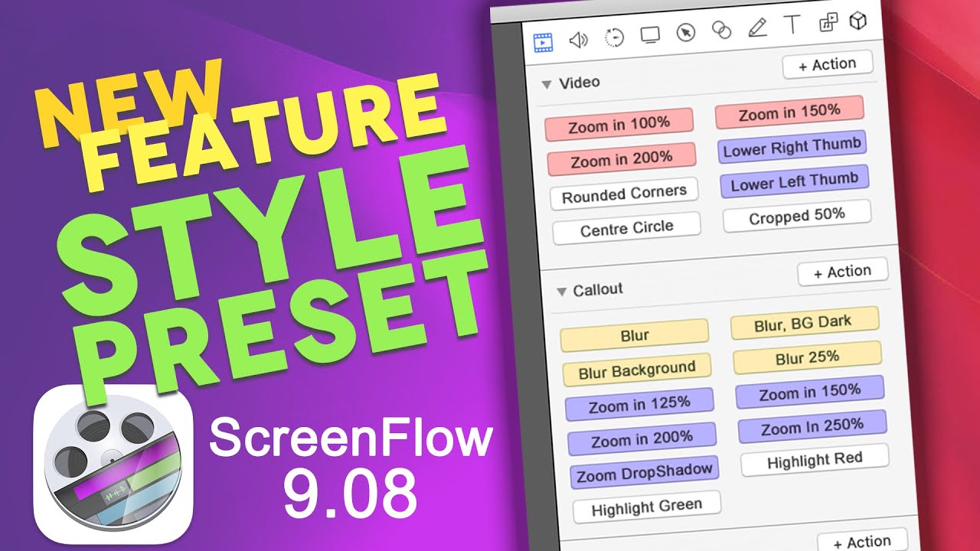
Task: Apply the Zoom DropShadow callout preset
Action: tap(644, 474)
